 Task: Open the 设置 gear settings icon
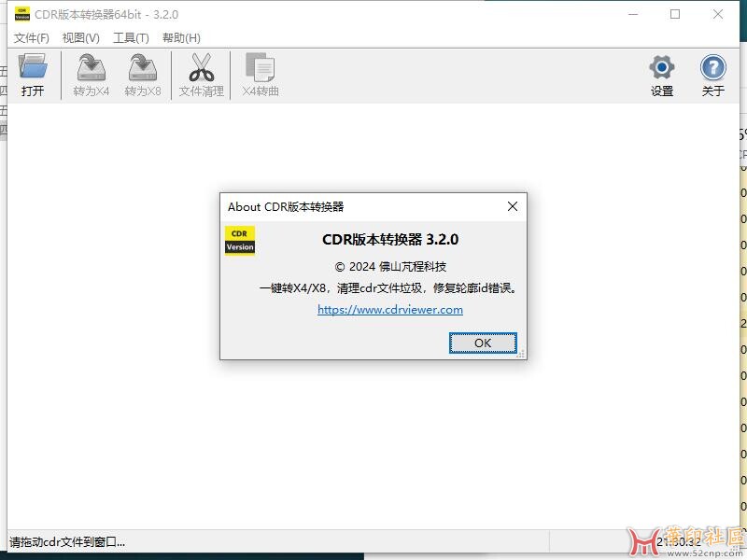pyautogui.click(x=662, y=67)
